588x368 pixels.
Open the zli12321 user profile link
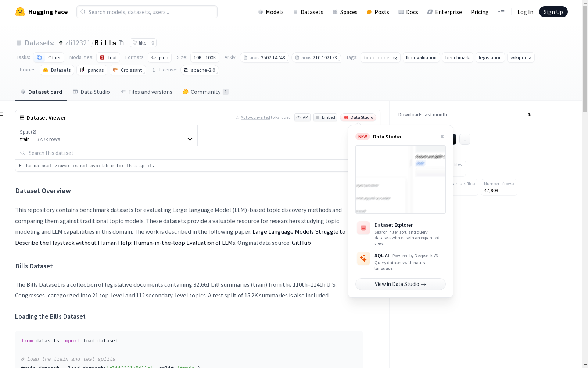click(78, 43)
